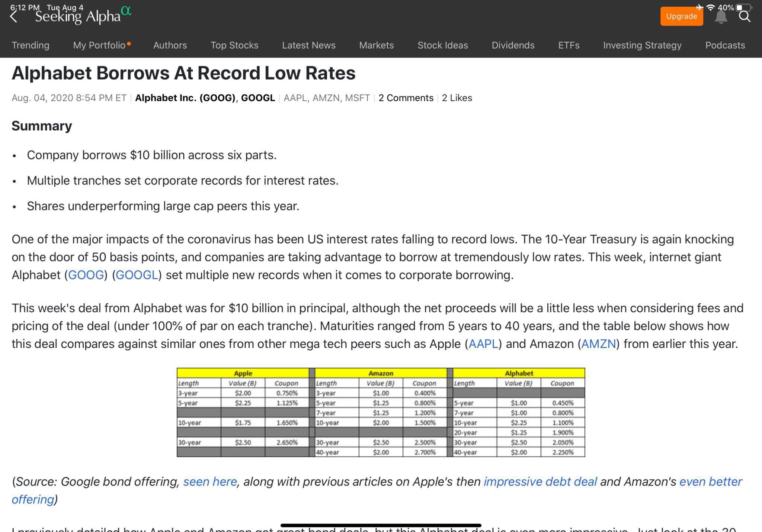Open the 'seen here' source link
This screenshot has height=532, width=762.
coord(210,482)
